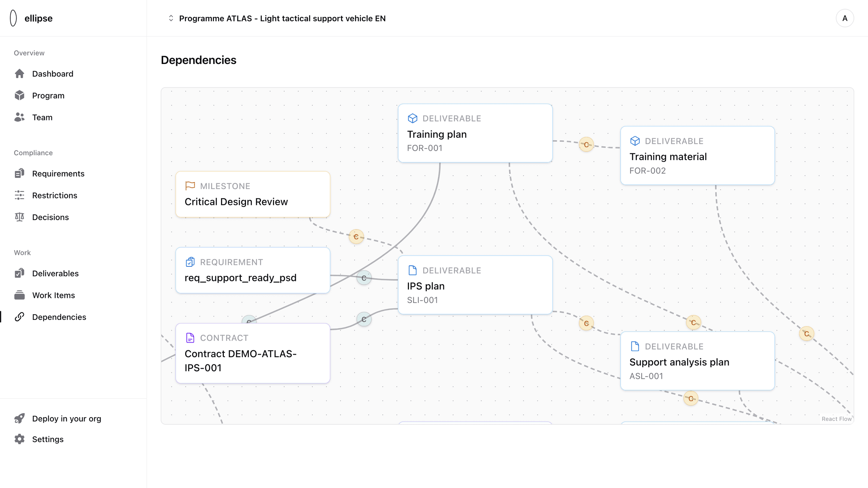Screen dimensions: 868x488
Task: Open Restrictions in the sidebar
Action: [54, 196]
